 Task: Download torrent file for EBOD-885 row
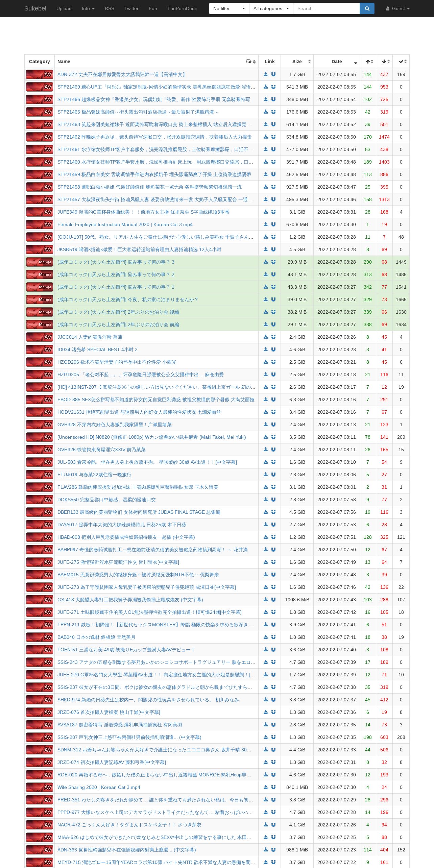tap(266, 400)
